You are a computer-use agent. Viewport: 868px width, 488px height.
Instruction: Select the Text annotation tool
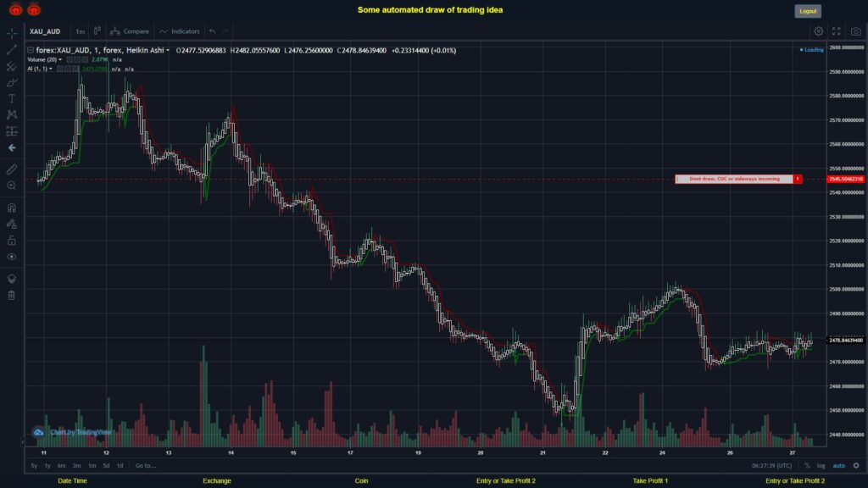[12, 98]
